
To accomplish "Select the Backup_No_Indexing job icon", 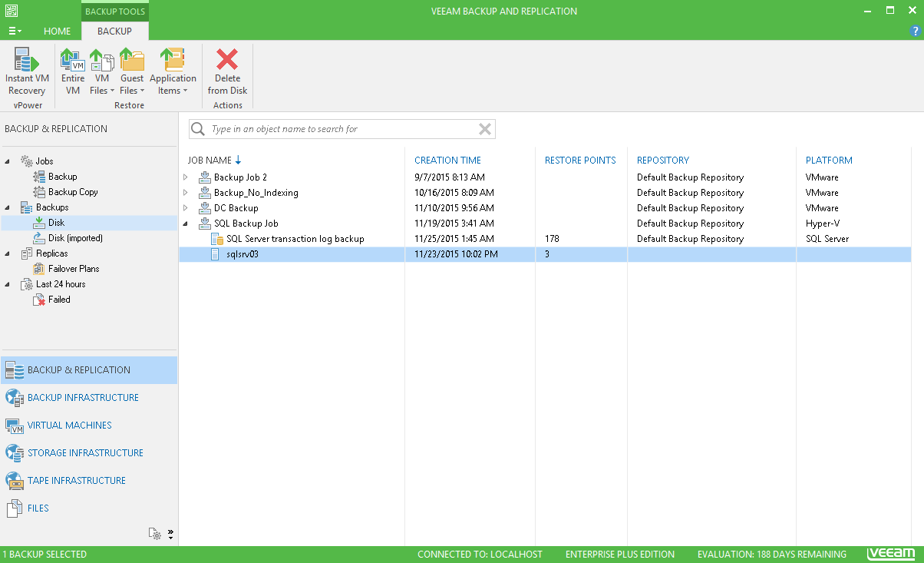I will tap(205, 193).
